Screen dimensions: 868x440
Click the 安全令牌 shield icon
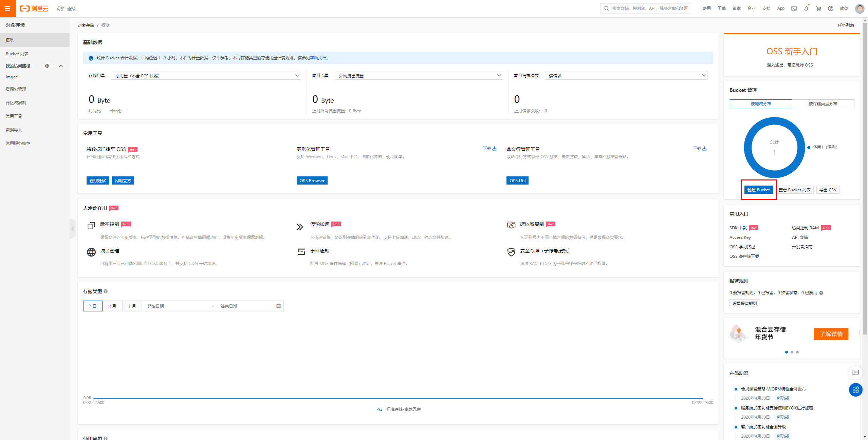tap(511, 252)
